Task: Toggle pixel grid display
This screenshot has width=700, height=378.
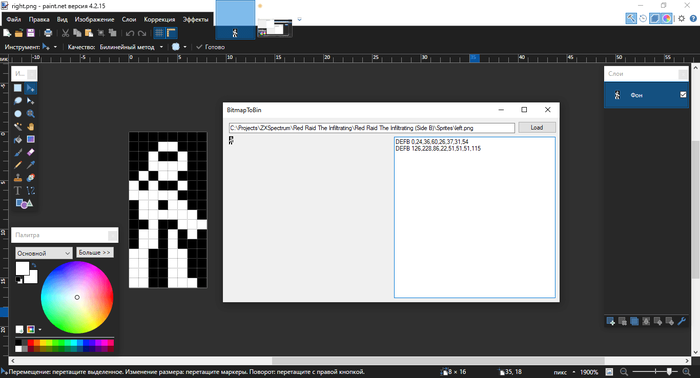Action: pyautogui.click(x=159, y=33)
